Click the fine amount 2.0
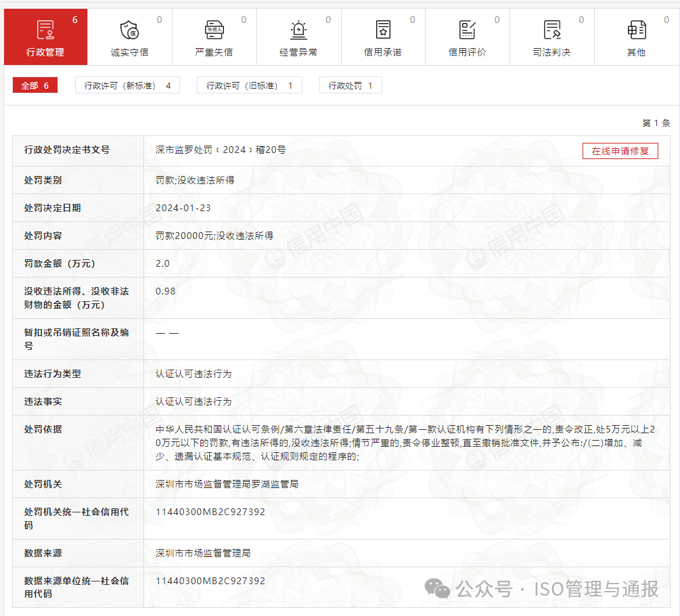The height and width of the screenshot is (616, 680). pos(162,263)
